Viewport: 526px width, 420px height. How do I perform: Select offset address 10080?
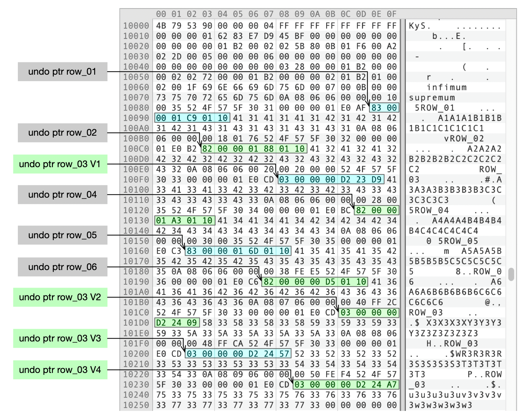136,108
